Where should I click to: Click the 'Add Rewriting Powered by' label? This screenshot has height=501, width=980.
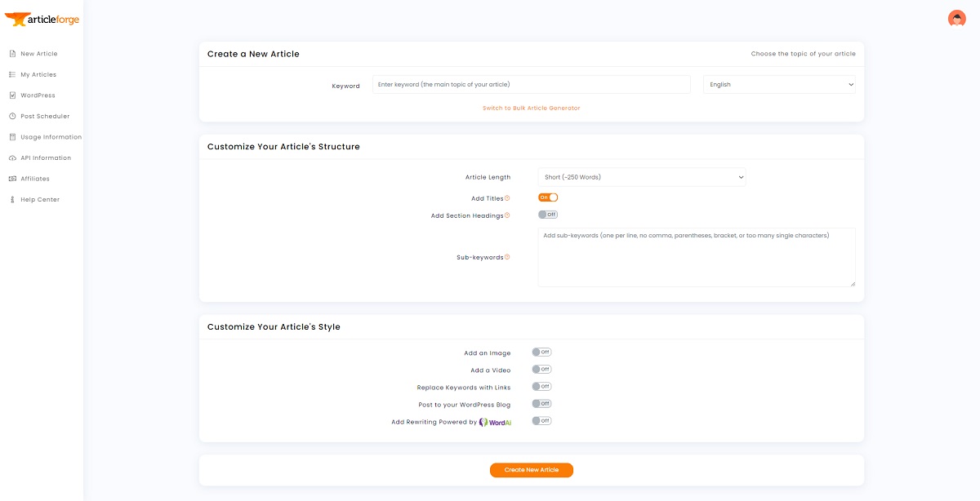tap(434, 422)
